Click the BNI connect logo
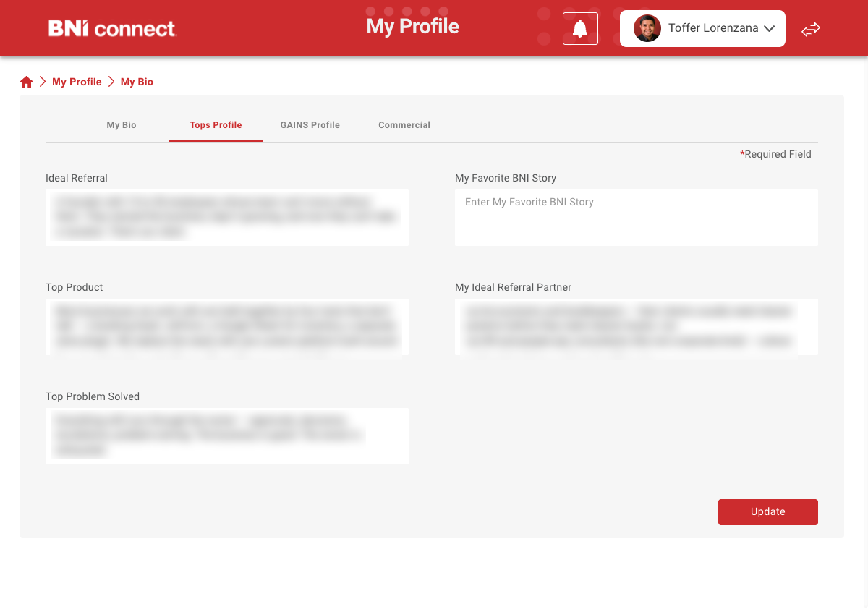Viewport: 868px width, 609px height. (x=112, y=29)
